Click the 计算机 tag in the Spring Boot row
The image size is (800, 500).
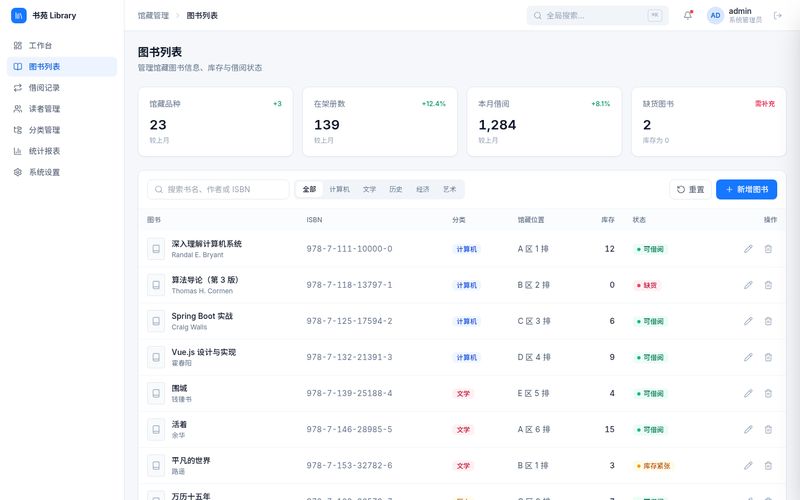click(x=466, y=321)
